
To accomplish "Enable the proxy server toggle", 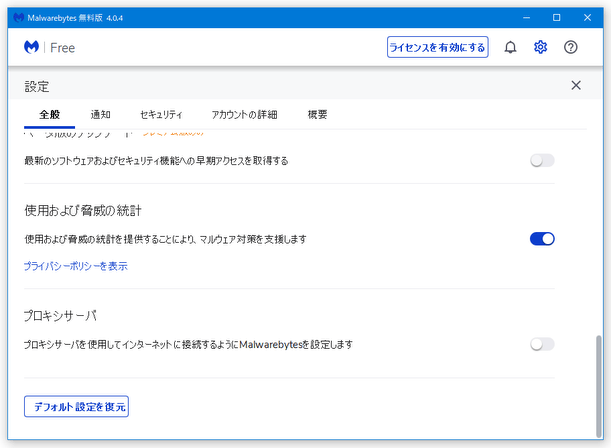I will click(x=542, y=344).
